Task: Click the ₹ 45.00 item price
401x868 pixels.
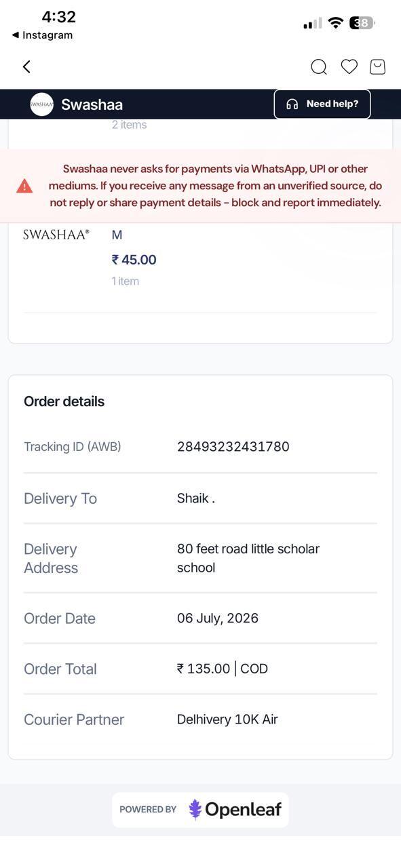Action: click(x=134, y=260)
